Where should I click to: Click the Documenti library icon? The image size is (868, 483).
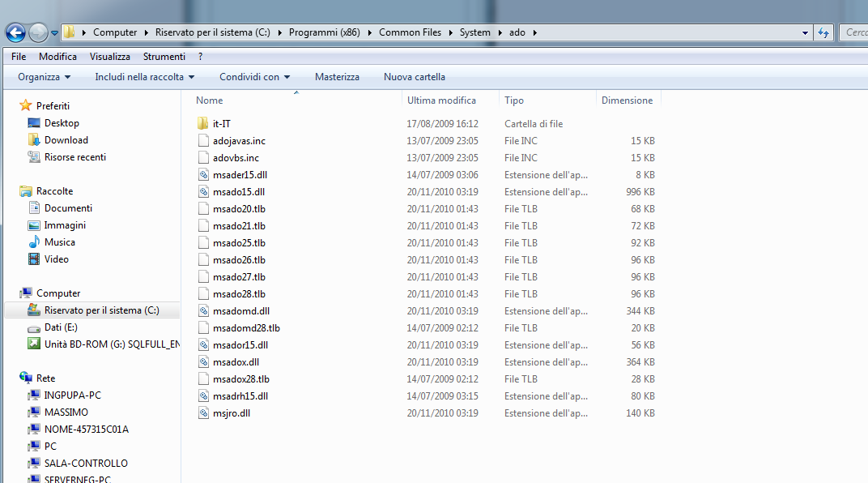(34, 207)
